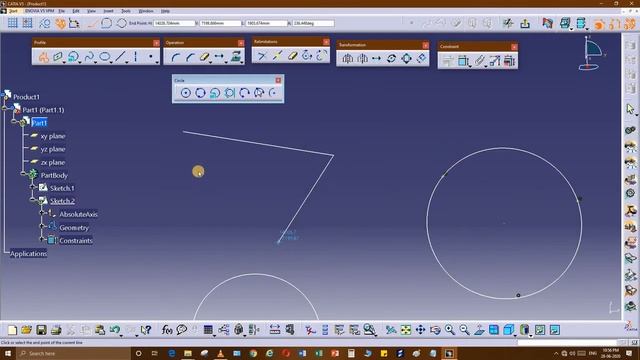Collapse the PartBody tree node
This screenshot has height=360, width=640.
pos(23,173)
